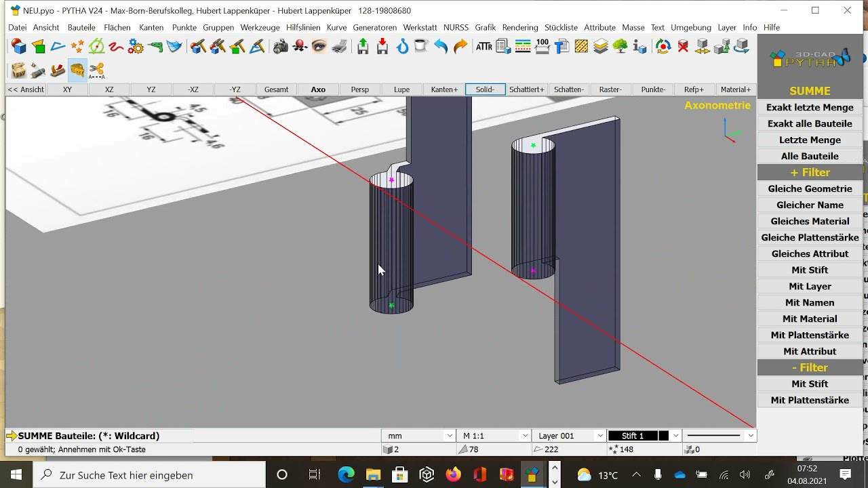Click the highlighted cheese wedge icon
Image resolution: width=868 pixels, height=488 pixels.
77,70
